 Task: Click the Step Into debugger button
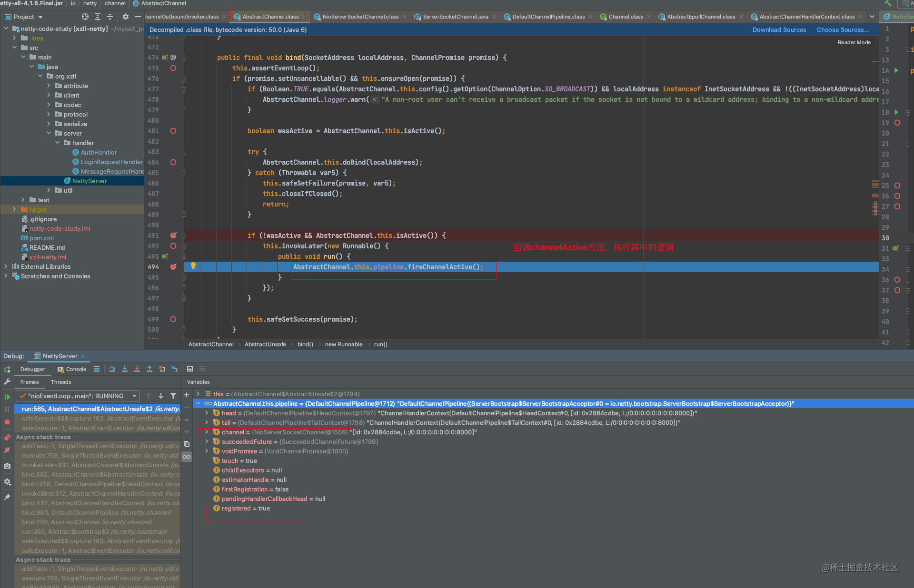125,369
